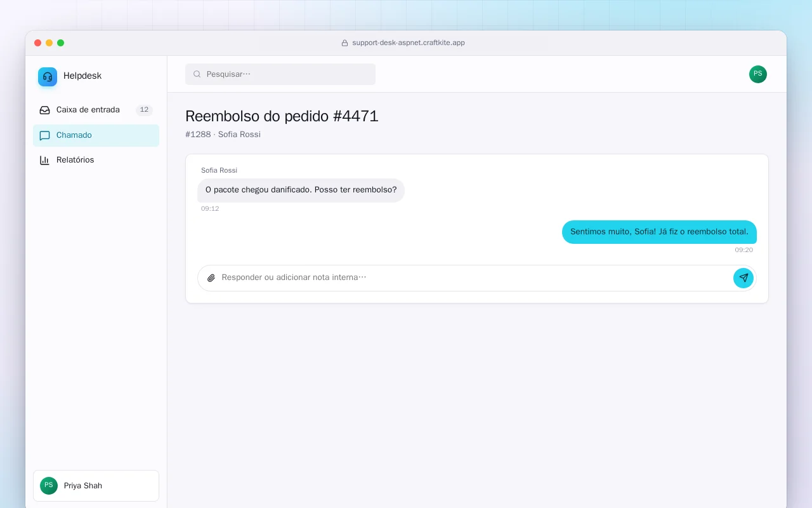Click the support-desk-aspnet.craftkite.app address
The height and width of the screenshot is (508, 812).
coord(409,43)
